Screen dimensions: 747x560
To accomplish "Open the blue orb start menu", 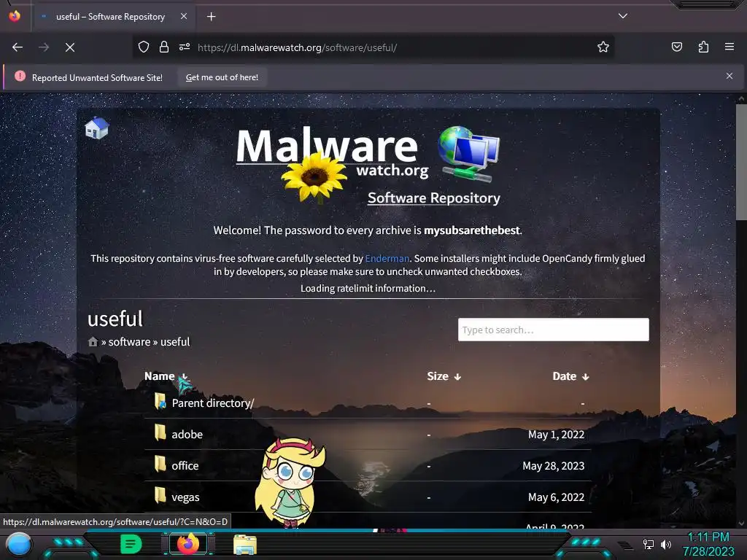I will [x=19, y=544].
